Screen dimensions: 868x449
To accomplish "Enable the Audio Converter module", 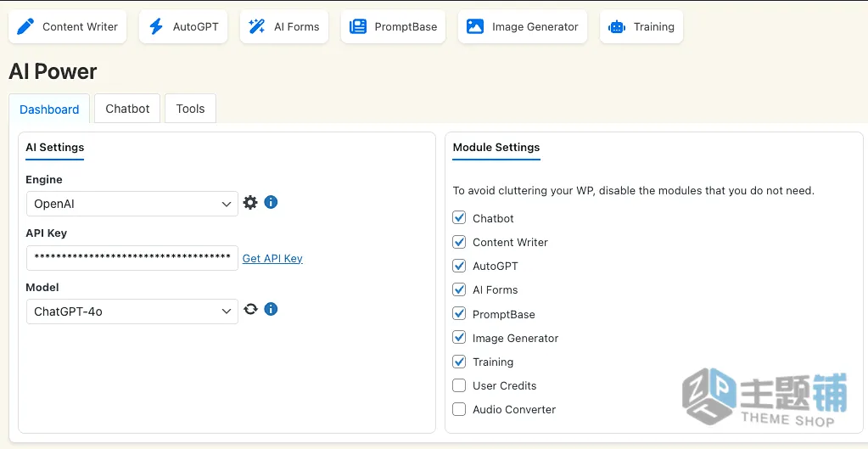I will (459, 409).
